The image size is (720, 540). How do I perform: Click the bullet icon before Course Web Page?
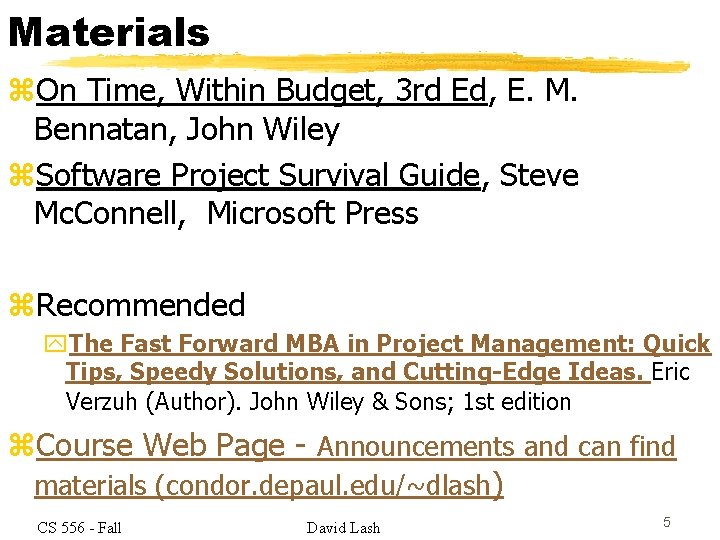click(21, 445)
